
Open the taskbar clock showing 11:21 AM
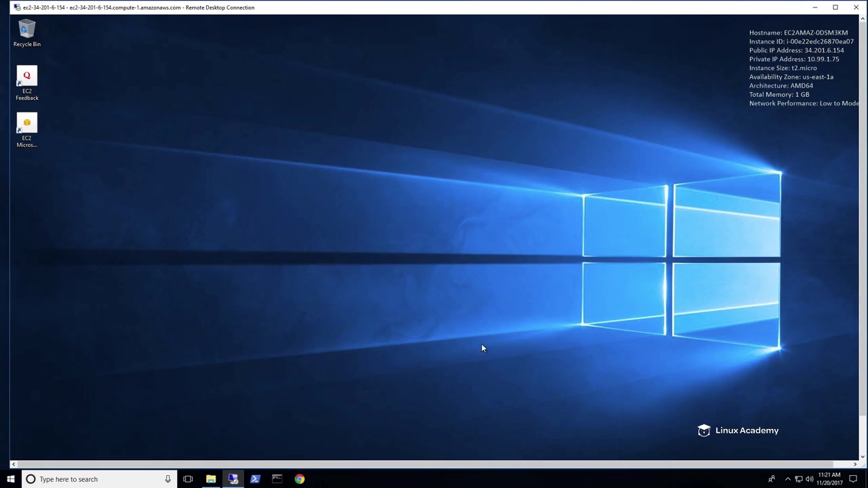[829, 479]
